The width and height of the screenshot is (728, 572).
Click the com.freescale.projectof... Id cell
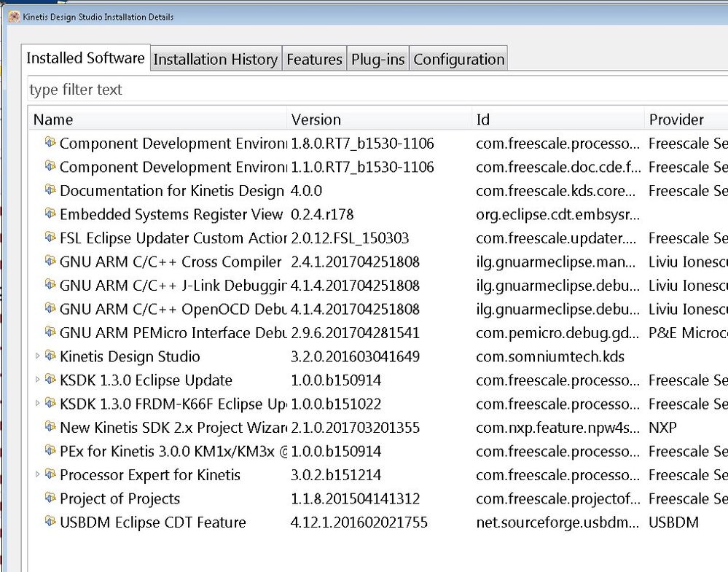tap(557, 498)
